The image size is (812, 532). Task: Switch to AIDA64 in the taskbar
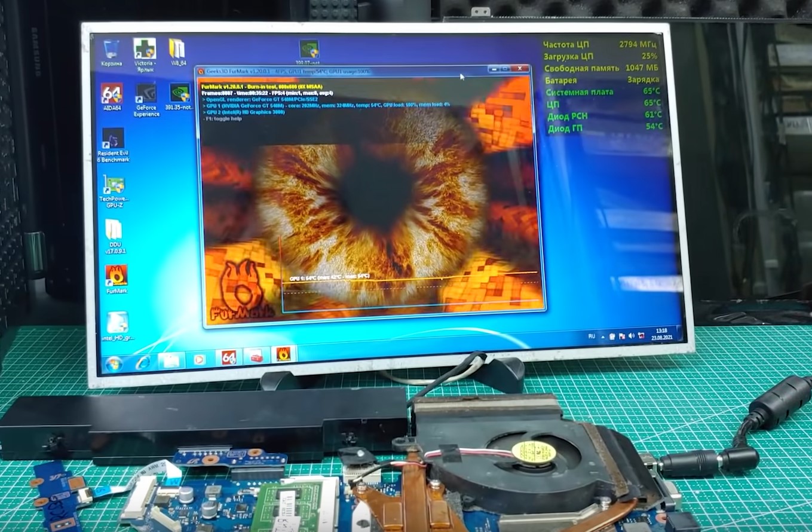click(x=228, y=357)
